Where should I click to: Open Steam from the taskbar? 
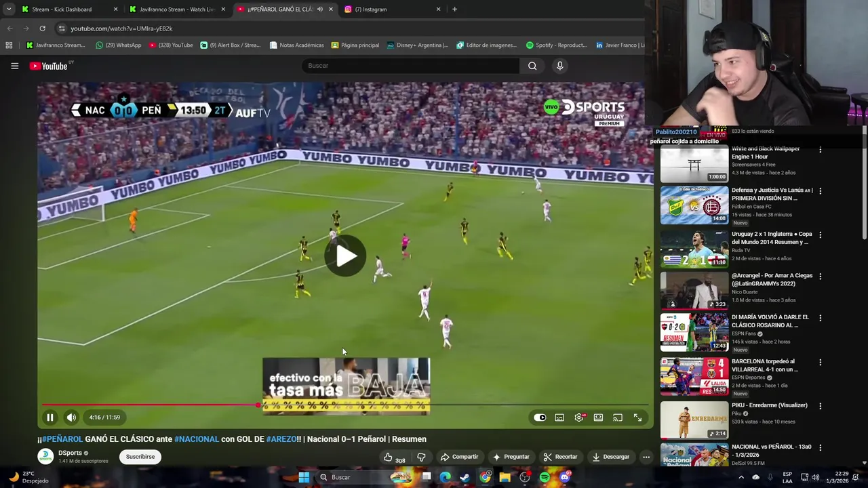point(465,477)
